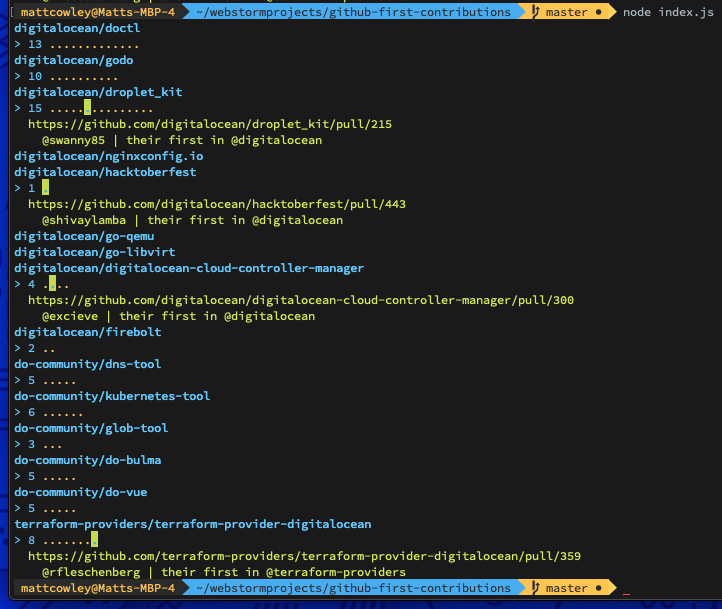Click the @excieve first contribution line

click(x=179, y=316)
